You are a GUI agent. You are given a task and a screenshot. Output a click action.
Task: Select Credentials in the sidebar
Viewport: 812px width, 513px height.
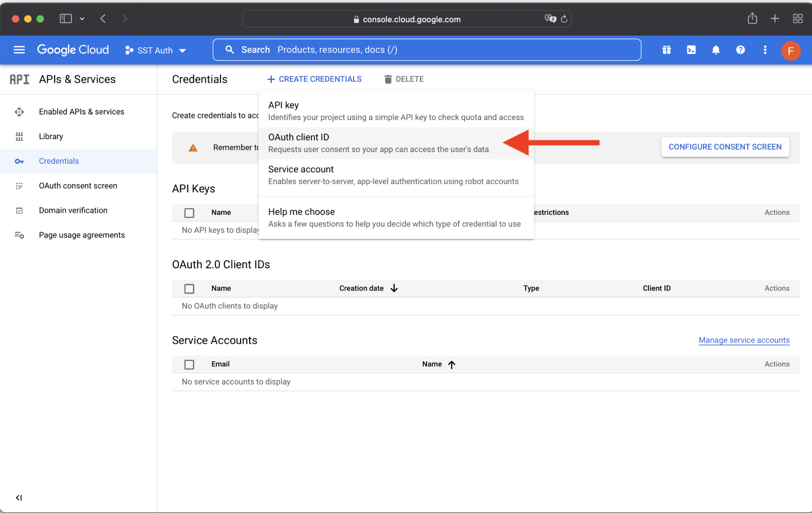coord(78,161)
